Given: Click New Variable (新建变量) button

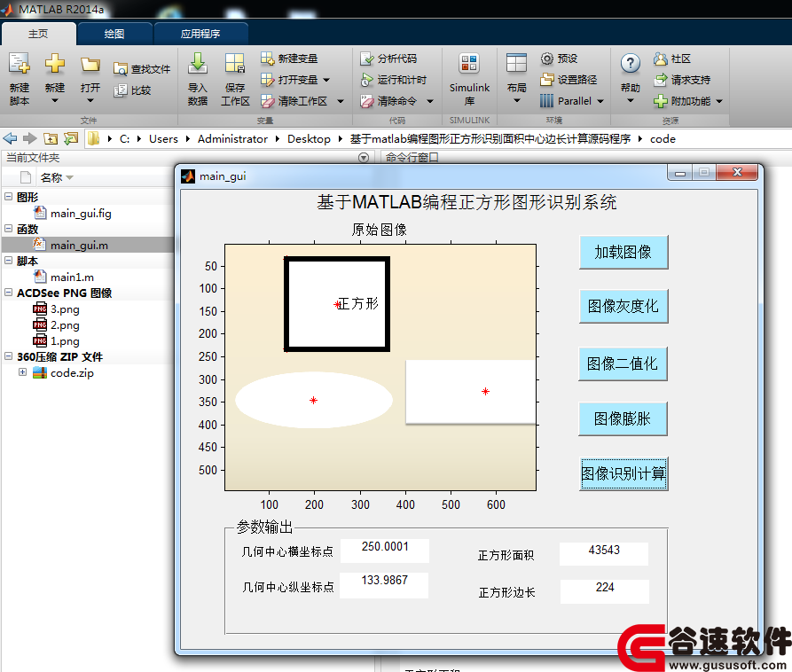Looking at the screenshot, I should pyautogui.click(x=289, y=59).
